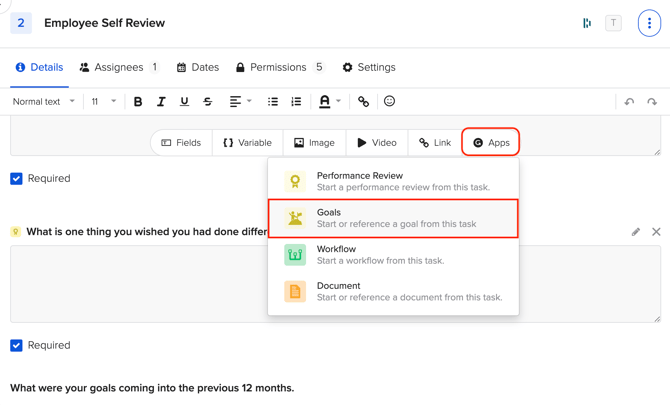Open the text alignment dropdown
The image size is (670, 405).
(x=240, y=102)
